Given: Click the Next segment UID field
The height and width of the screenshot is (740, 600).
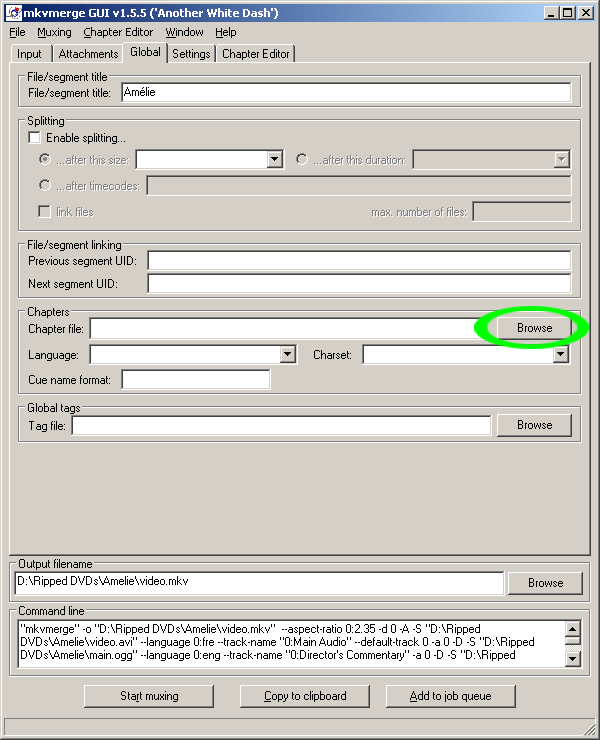Looking at the screenshot, I should click(359, 284).
